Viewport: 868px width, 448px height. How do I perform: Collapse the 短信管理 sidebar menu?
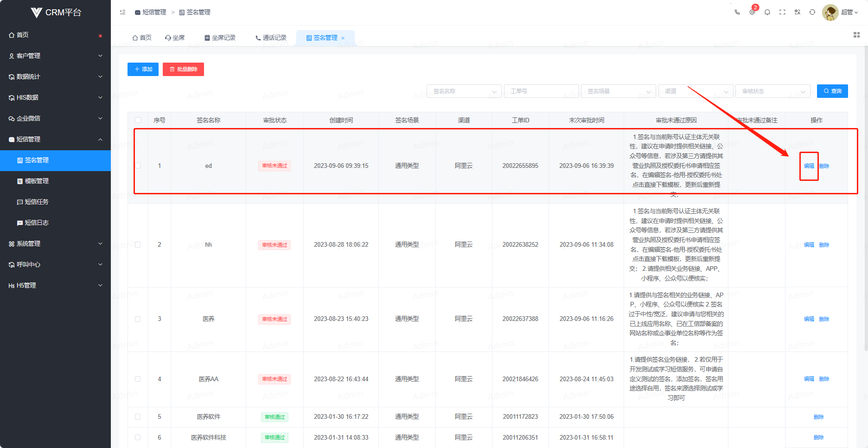tap(55, 139)
